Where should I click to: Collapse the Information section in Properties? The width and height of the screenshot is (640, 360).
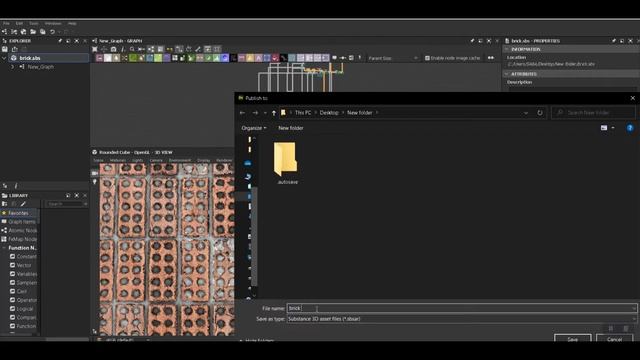tap(507, 49)
